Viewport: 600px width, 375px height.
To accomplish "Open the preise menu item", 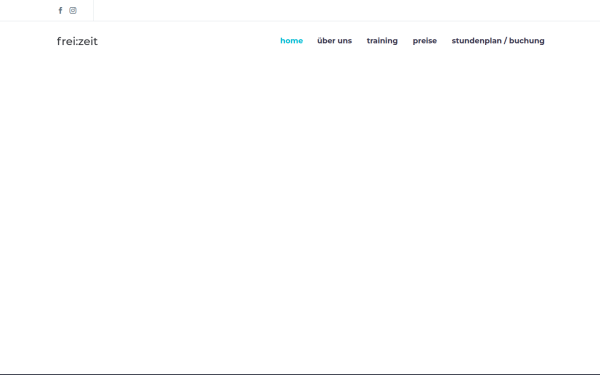I will (425, 41).
